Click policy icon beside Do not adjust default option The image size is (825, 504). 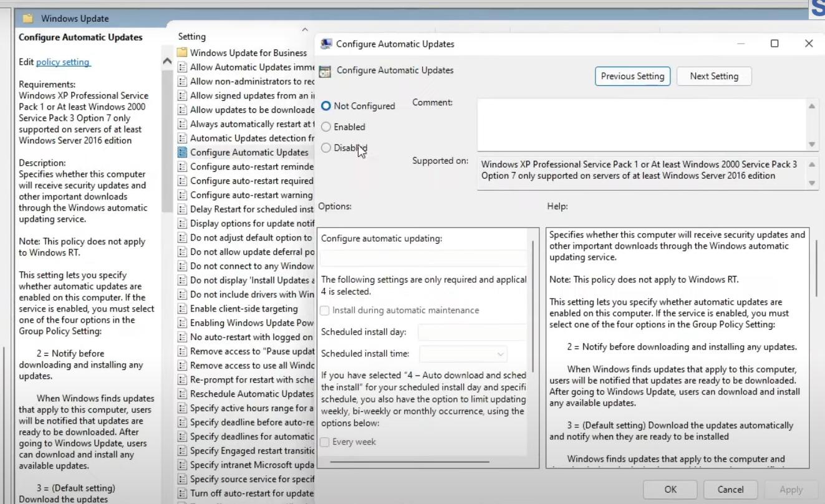pyautogui.click(x=182, y=237)
